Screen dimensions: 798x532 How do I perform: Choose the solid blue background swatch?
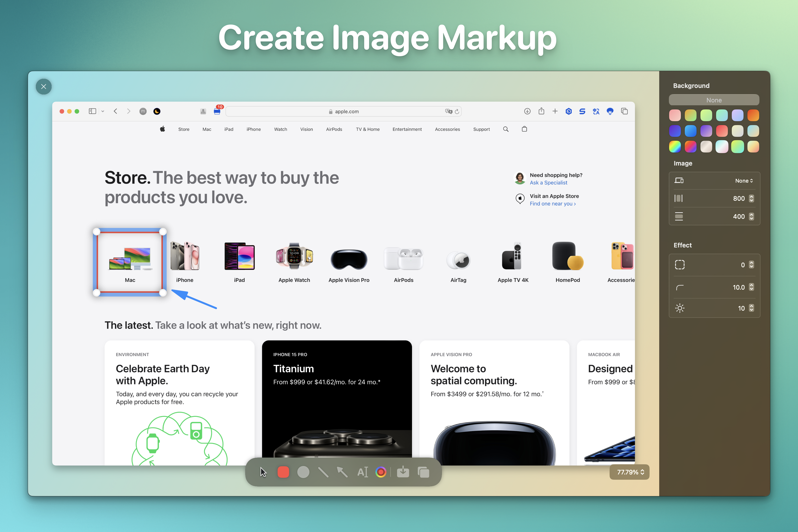point(691,131)
